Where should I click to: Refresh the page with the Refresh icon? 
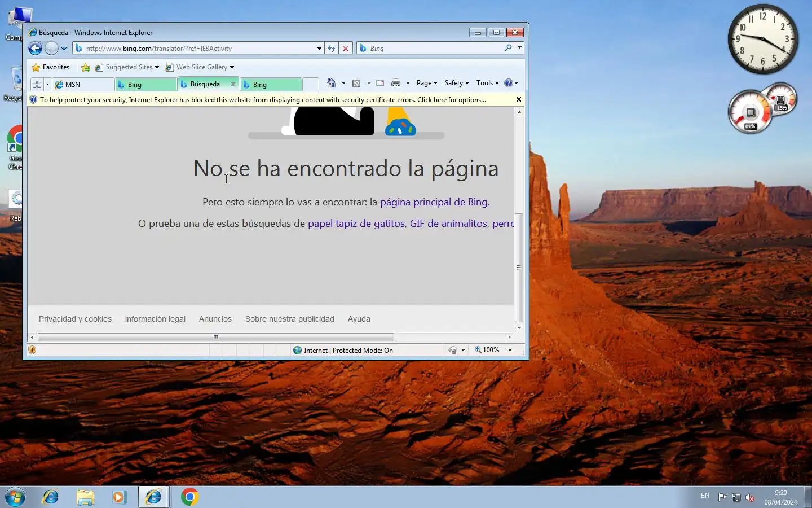coord(332,49)
